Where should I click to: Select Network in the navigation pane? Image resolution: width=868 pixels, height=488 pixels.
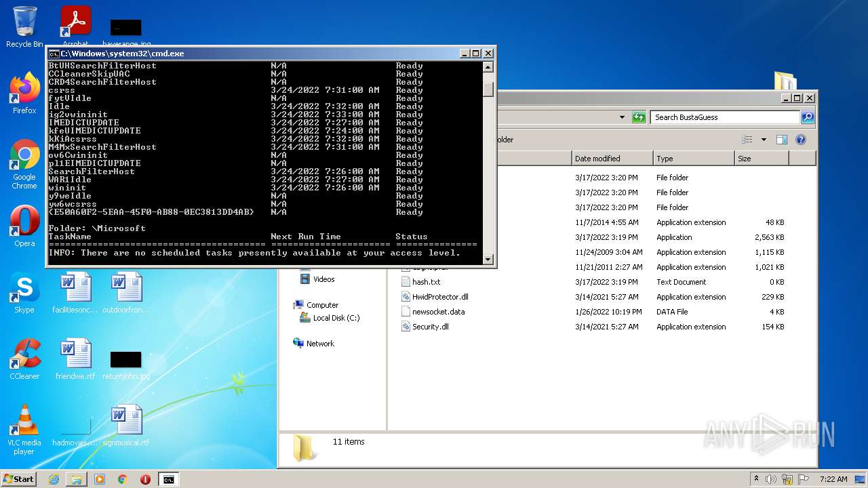click(320, 344)
